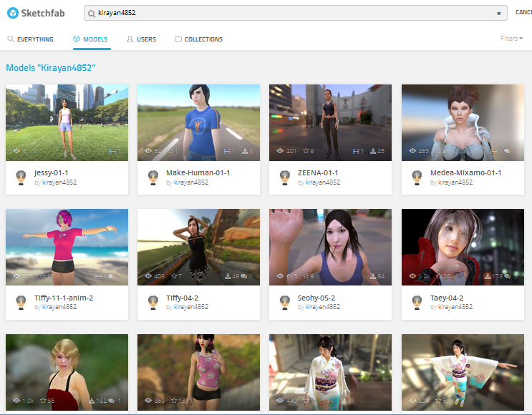Click the Make-Human-01-1 title link
This screenshot has width=532, height=415.
point(198,173)
